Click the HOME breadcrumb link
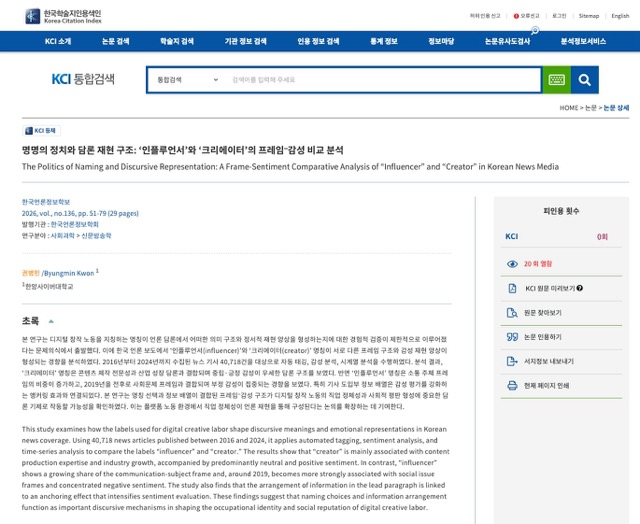640x524 pixels. click(x=569, y=108)
